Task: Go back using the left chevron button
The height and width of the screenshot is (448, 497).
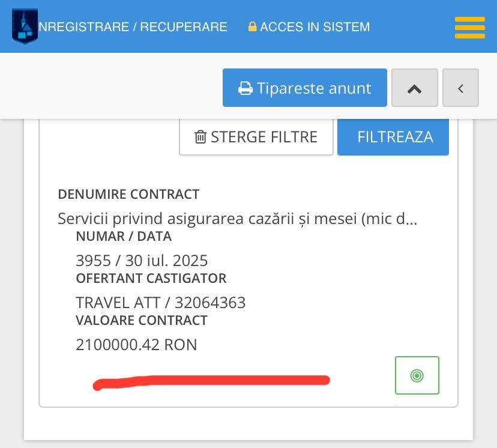Action: (460, 88)
